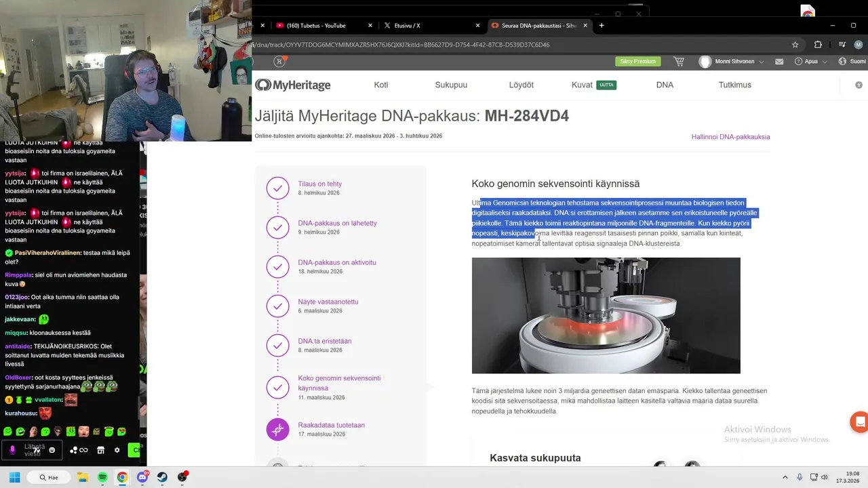Click DNA-pakkaus on lähetetty step

pos(337,223)
